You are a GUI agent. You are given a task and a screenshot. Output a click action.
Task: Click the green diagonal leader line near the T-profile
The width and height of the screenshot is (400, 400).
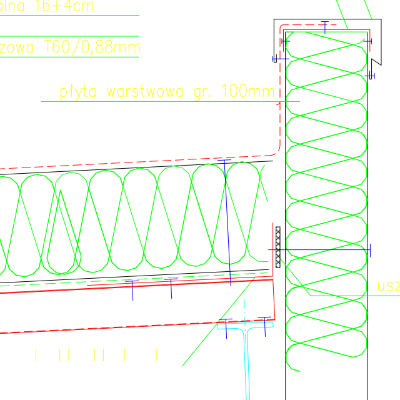(219, 321)
